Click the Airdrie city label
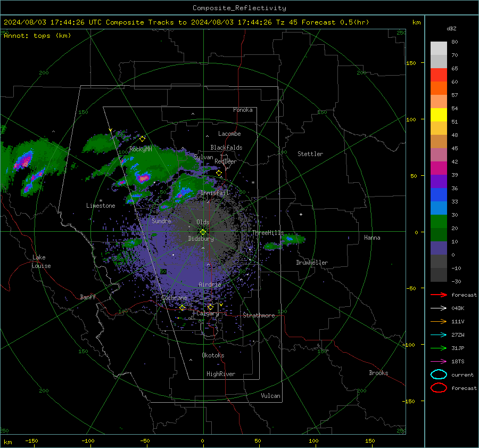The image size is (479, 448). pyautogui.click(x=210, y=284)
